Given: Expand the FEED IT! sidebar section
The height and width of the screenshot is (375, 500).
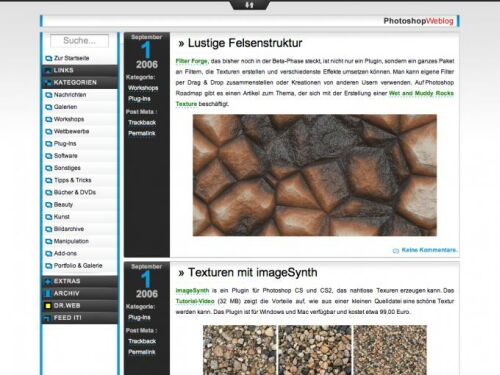Looking at the screenshot, I should tap(80, 318).
